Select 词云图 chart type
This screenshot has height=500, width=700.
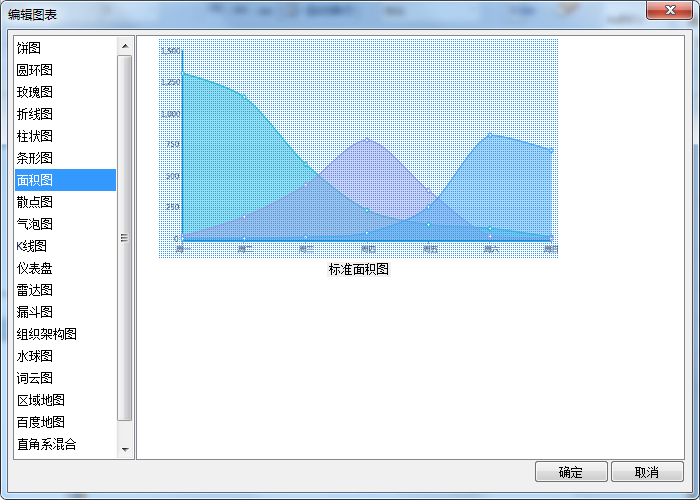click(35, 378)
